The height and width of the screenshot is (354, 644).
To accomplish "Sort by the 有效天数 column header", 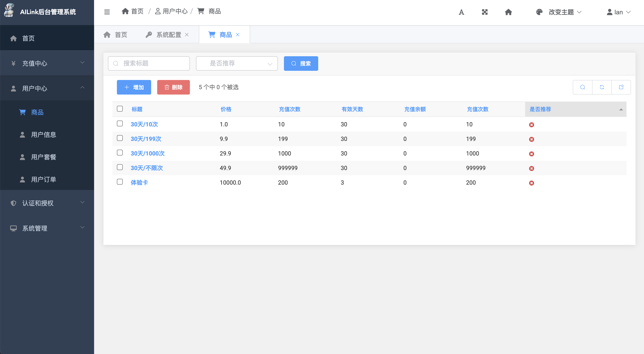I will click(x=352, y=109).
